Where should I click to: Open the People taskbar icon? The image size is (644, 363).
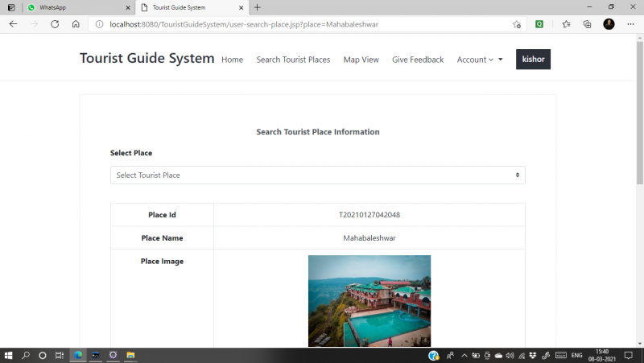[450, 356]
